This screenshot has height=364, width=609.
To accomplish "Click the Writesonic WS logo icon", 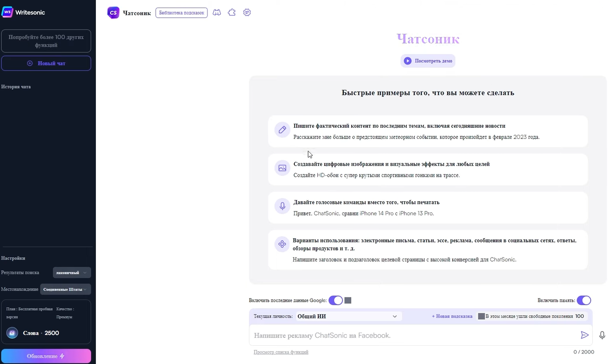I will [x=8, y=12].
